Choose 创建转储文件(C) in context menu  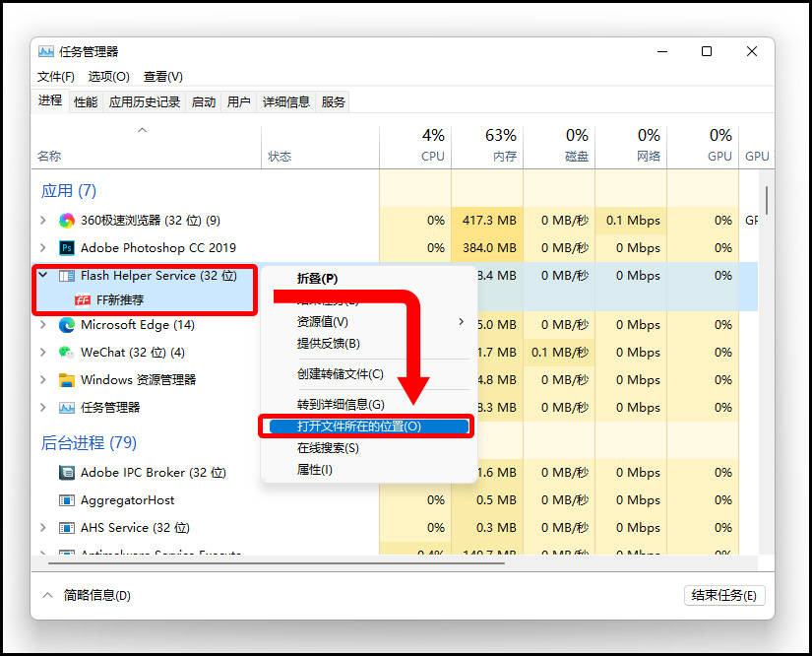369,374
